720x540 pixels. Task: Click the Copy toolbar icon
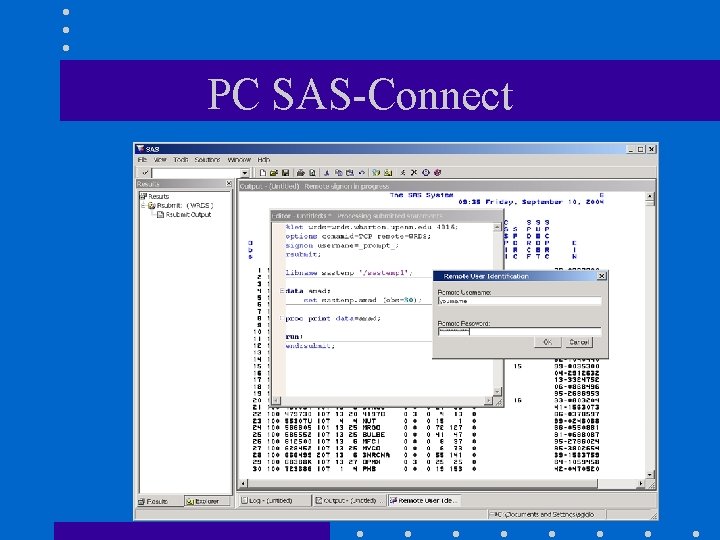[338, 173]
